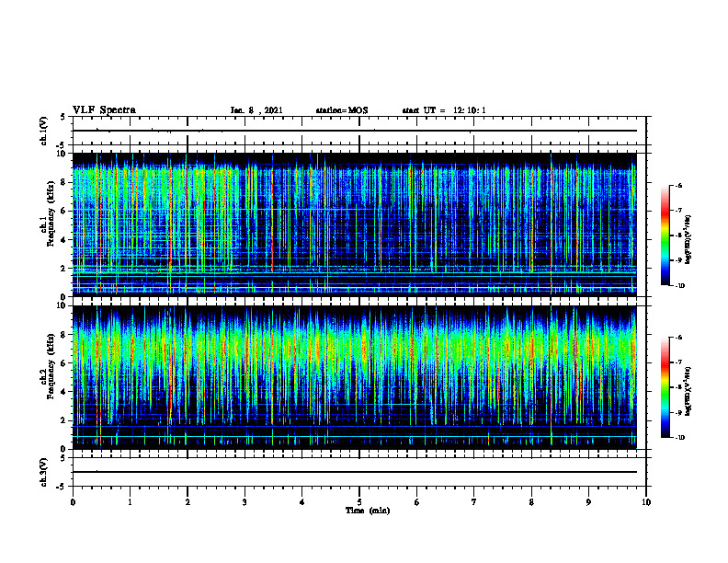This screenshot has height=563, width=728.
Task: Click the "-6" label on ch.2 colorbar
Action: point(678,338)
